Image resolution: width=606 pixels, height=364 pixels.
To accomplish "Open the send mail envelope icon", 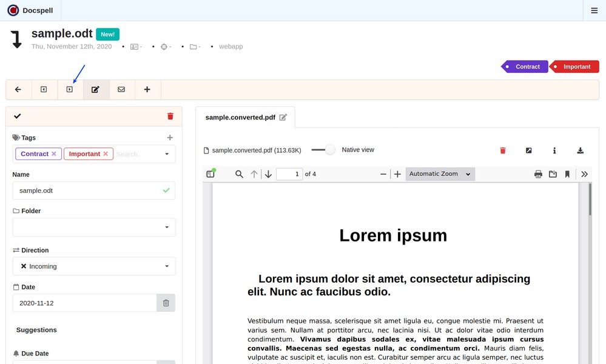I will [x=121, y=90].
